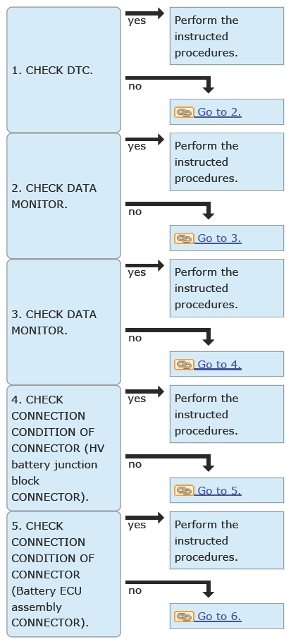Click 'Perform the instructed procedures' box for step 3
The width and height of the screenshot is (291, 644).
(227, 288)
